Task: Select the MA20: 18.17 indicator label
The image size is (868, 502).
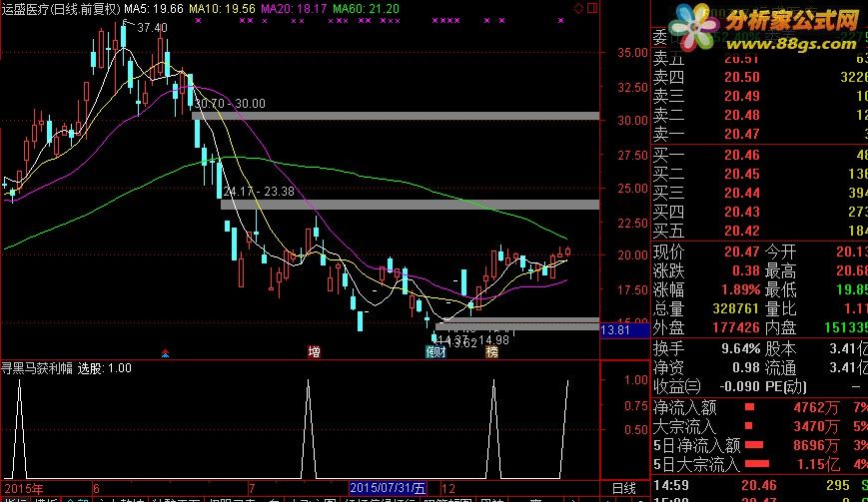Action: pos(294,9)
